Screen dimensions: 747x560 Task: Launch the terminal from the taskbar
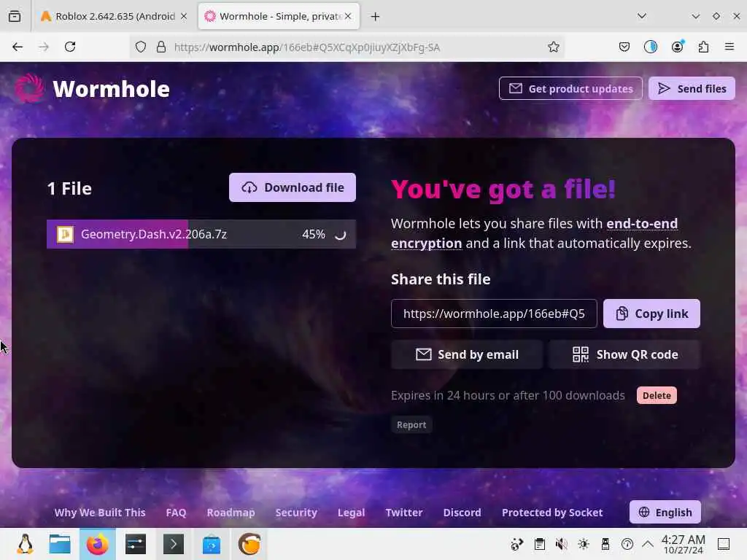174,544
